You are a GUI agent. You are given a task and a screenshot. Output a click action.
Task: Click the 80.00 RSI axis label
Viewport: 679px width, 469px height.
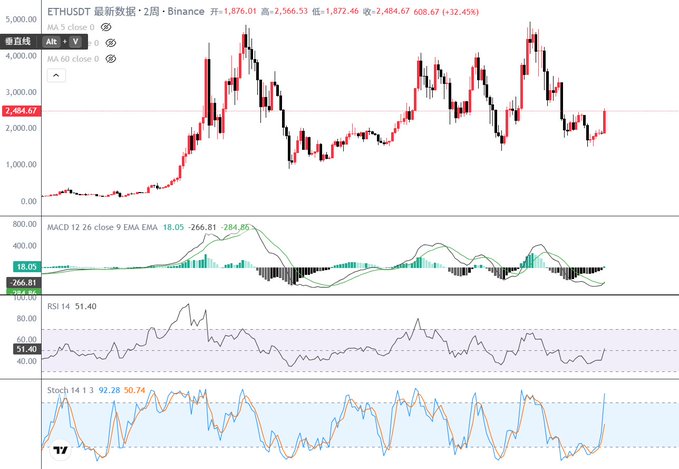[26, 318]
